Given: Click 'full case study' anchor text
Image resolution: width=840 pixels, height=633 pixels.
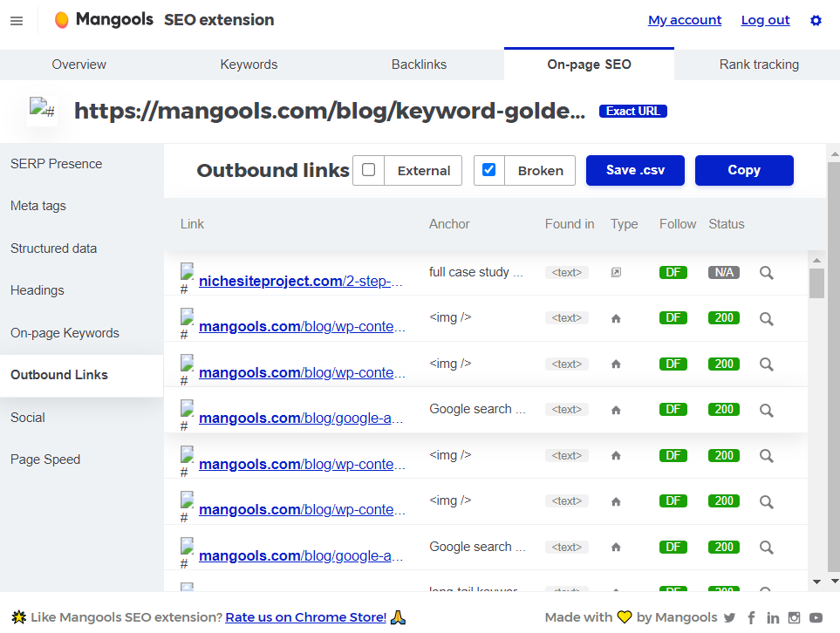Looking at the screenshot, I should (475, 272).
